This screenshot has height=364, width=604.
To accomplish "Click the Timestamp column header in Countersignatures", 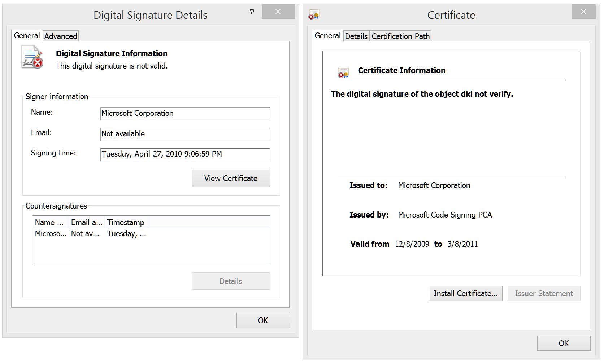I will tap(127, 222).
